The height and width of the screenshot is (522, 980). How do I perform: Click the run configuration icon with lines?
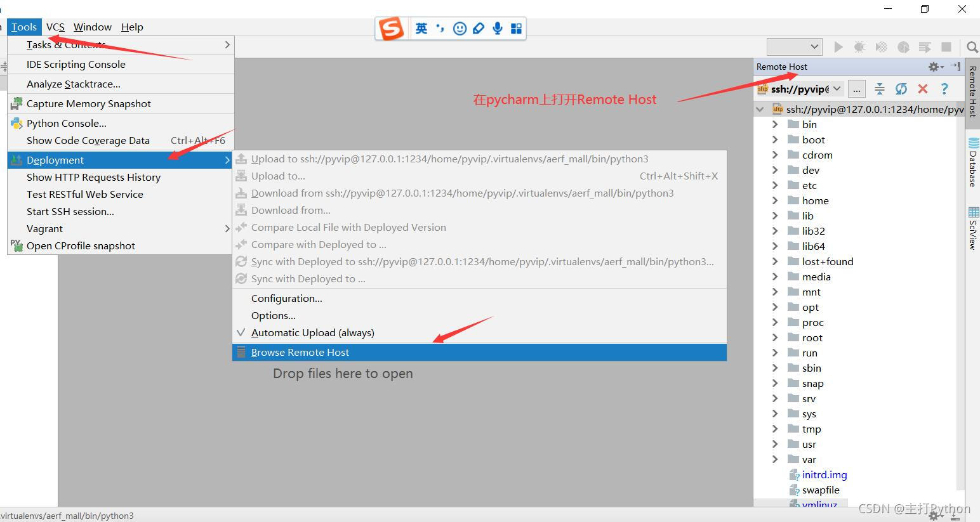925,47
